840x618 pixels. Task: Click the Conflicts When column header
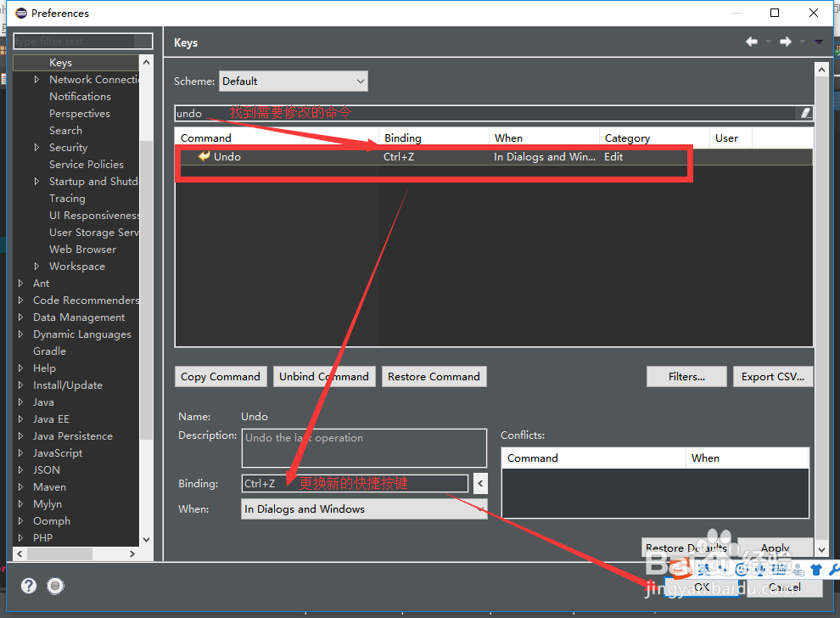(x=748, y=458)
